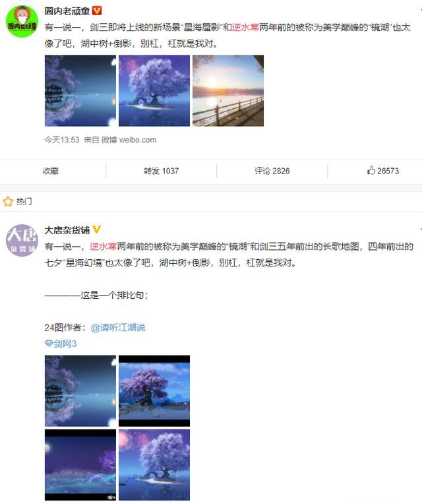View the sunset lake fence thumbnail

(x=228, y=90)
